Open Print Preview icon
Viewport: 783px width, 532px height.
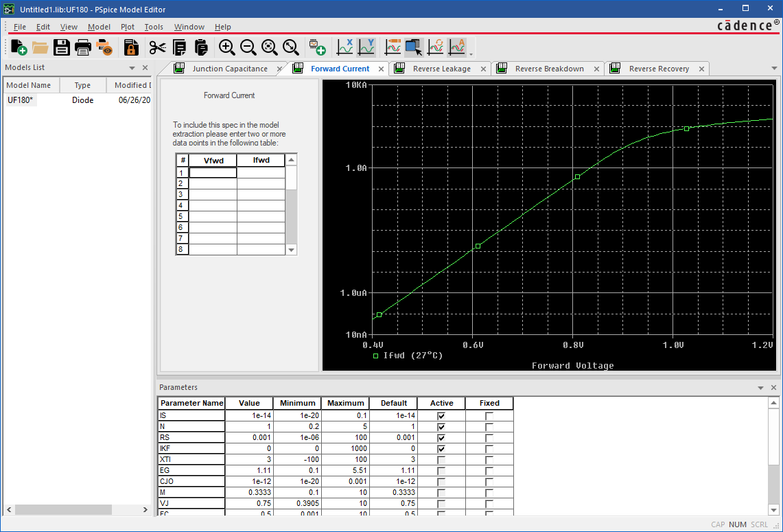pyautogui.click(x=105, y=47)
